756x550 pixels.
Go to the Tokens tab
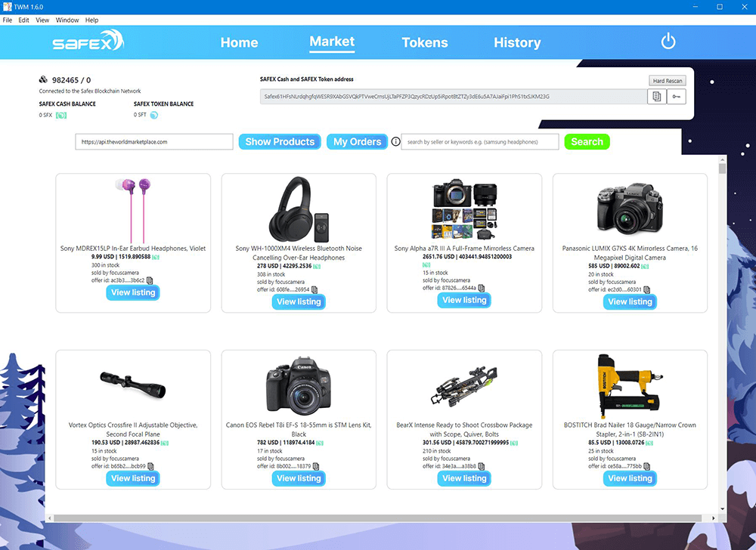(x=425, y=42)
